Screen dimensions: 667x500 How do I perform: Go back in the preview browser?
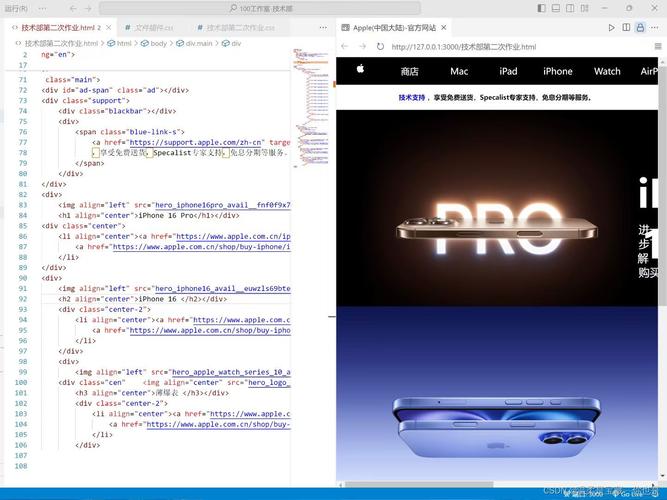[345, 47]
